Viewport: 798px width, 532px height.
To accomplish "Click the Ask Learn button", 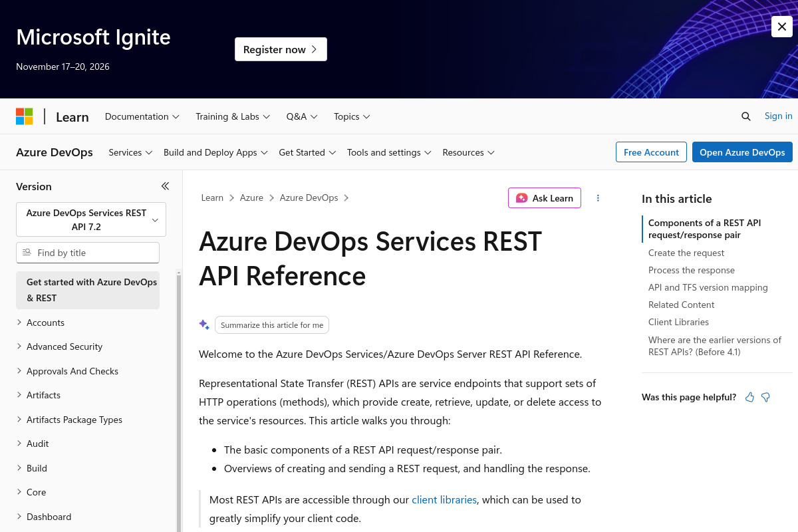I will pyautogui.click(x=545, y=198).
